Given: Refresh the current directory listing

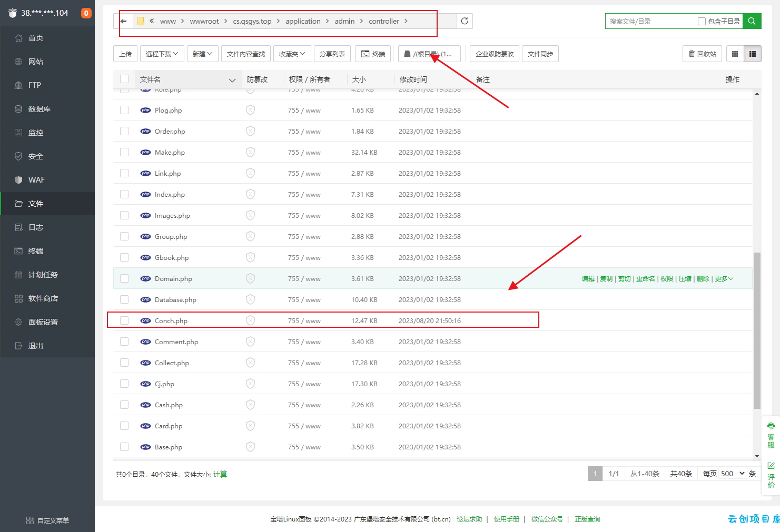Looking at the screenshot, I should pos(465,21).
